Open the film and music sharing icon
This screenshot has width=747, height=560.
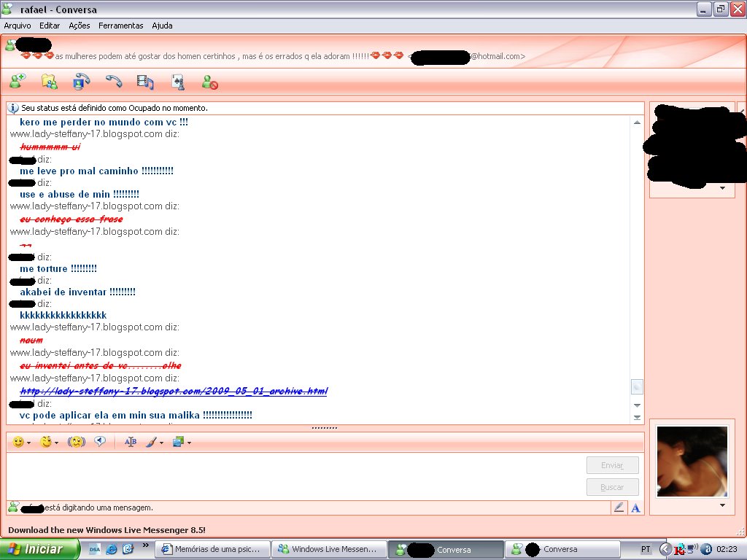pyautogui.click(x=145, y=82)
